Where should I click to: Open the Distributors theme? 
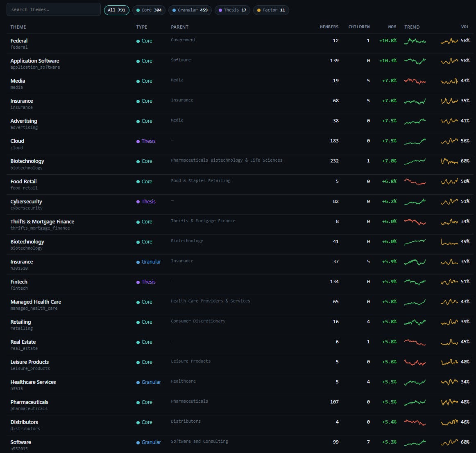24,422
